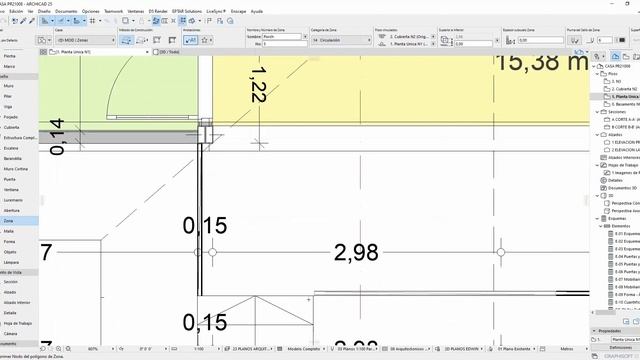The width and height of the screenshot is (640, 360).
Task: Check the 3D / Todo tab checkbox
Action: click(x=156, y=52)
